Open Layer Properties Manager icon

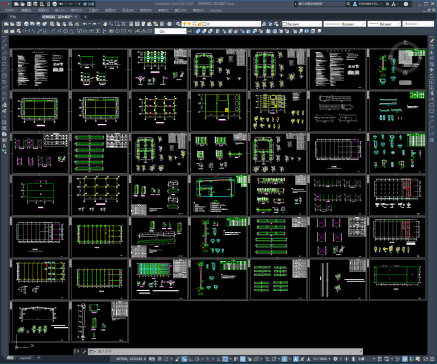tap(178, 24)
